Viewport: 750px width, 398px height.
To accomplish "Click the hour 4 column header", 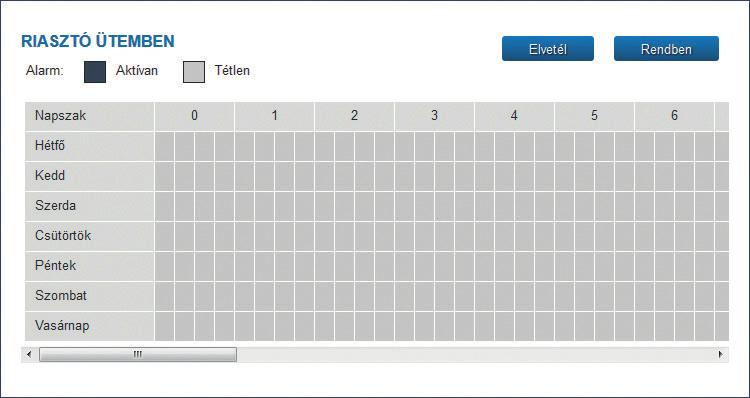I will click(x=514, y=116).
